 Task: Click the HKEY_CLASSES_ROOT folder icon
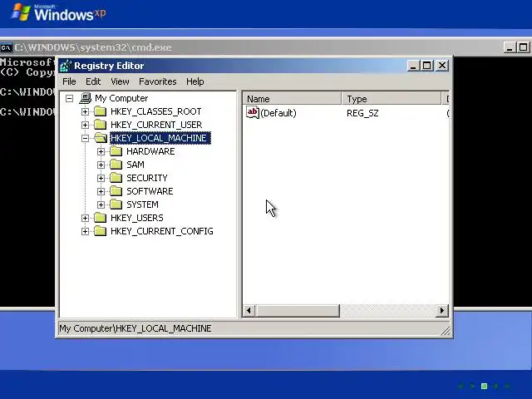100,111
